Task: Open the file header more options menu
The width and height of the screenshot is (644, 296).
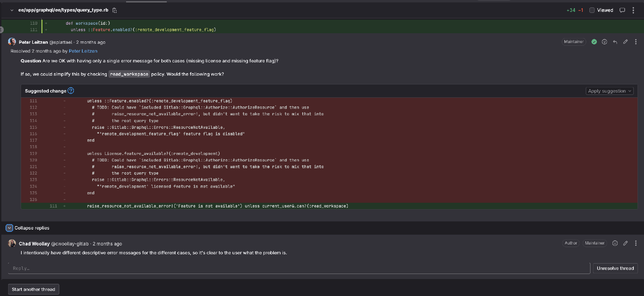Action: pyautogui.click(x=633, y=10)
